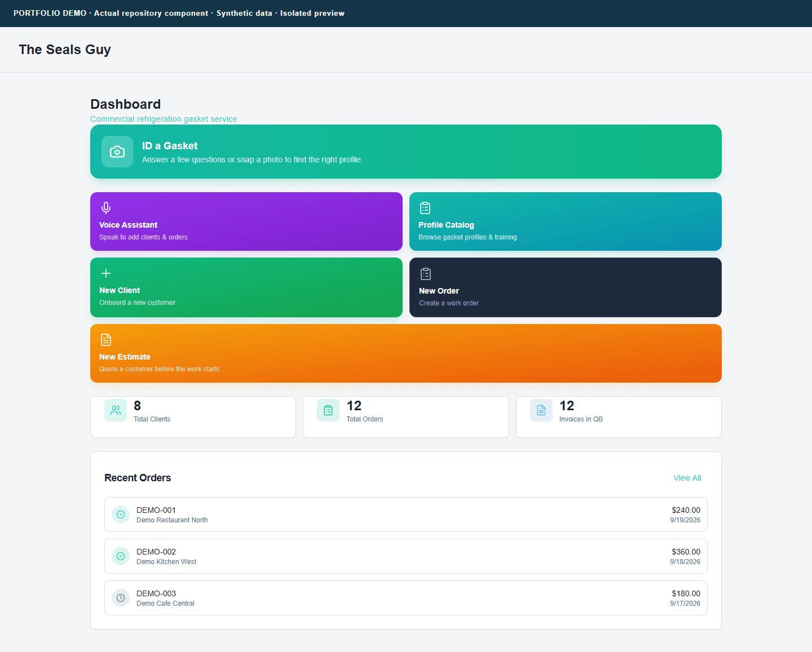Click Commercial refrigeration gasket service subtitle

pos(164,119)
